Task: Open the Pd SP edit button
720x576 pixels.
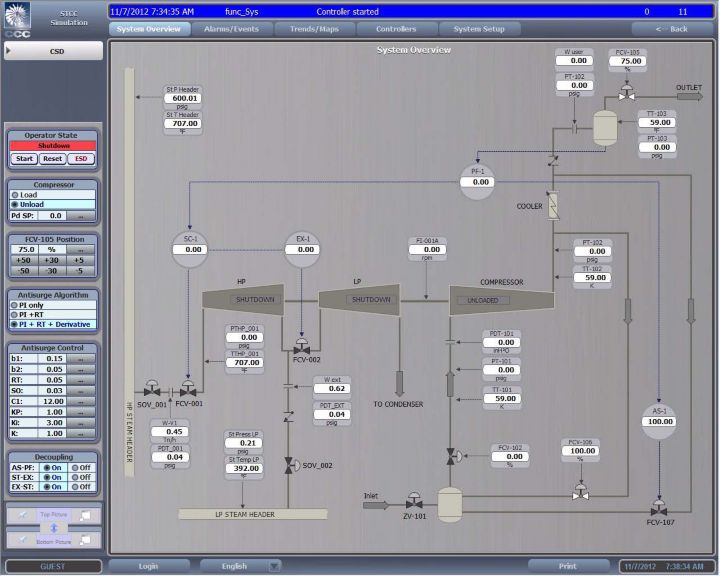Action: 81,216
